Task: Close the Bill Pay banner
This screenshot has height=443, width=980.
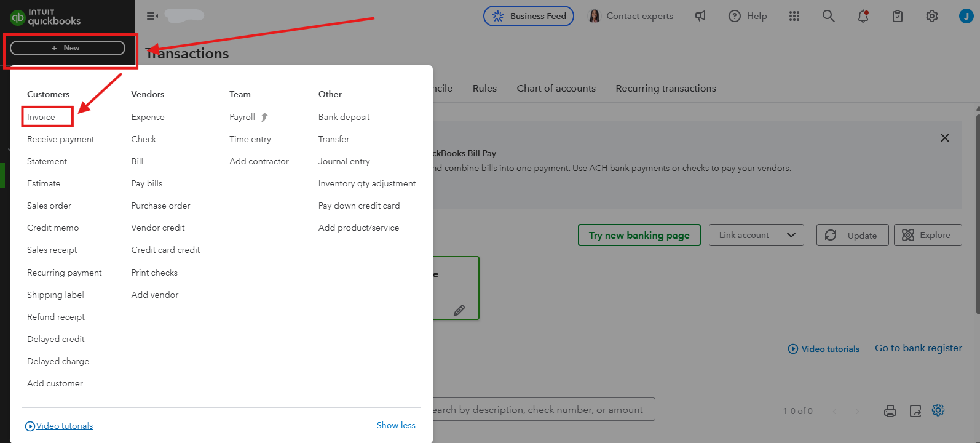Action: (945, 138)
